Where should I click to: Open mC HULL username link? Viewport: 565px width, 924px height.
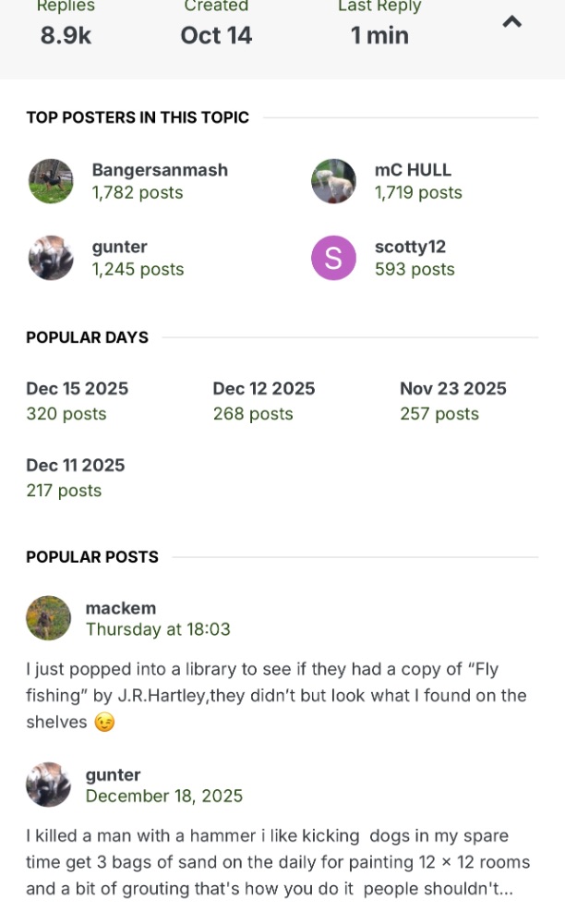(x=413, y=170)
